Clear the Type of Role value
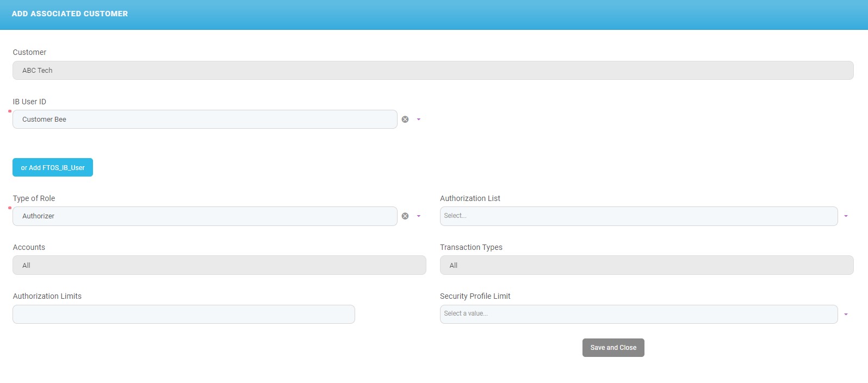The width and height of the screenshot is (868, 383). pos(405,216)
